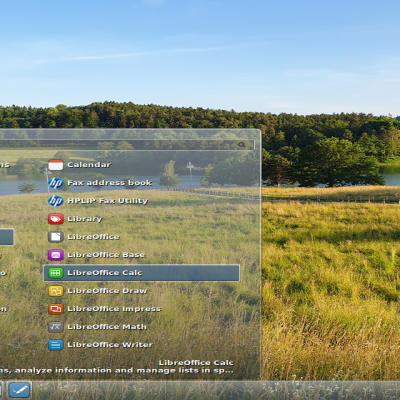400x400 pixels.
Task: Select the highlighted category in left column
Action: (x=7, y=237)
